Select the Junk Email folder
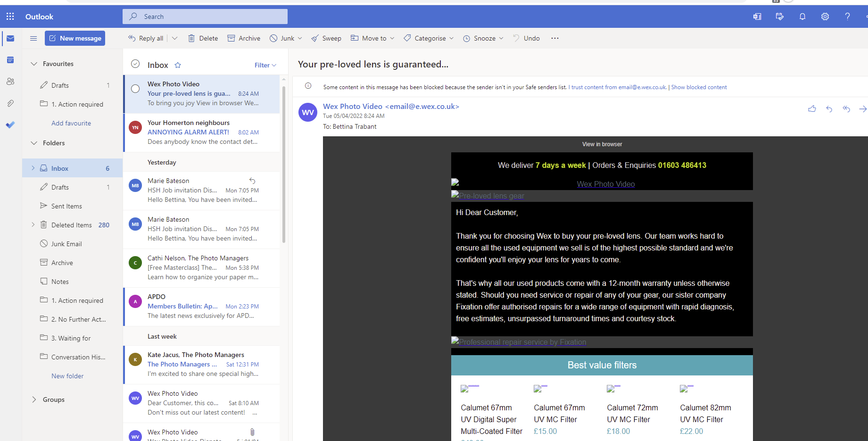The height and width of the screenshot is (441, 868). 66,243
